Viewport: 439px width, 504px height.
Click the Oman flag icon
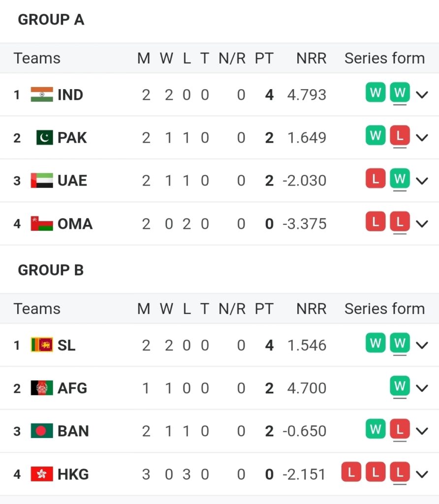pyautogui.click(x=42, y=224)
